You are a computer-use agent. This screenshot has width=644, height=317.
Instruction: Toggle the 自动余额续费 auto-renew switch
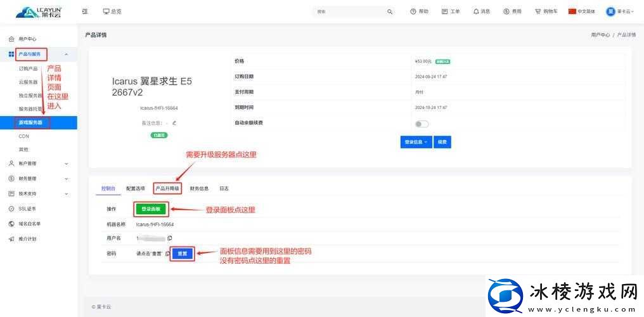coord(422,124)
